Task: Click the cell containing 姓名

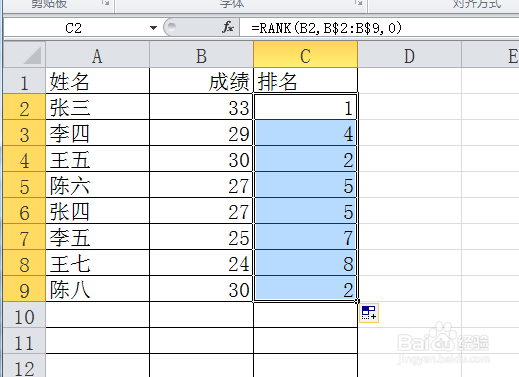Action: click(97, 81)
